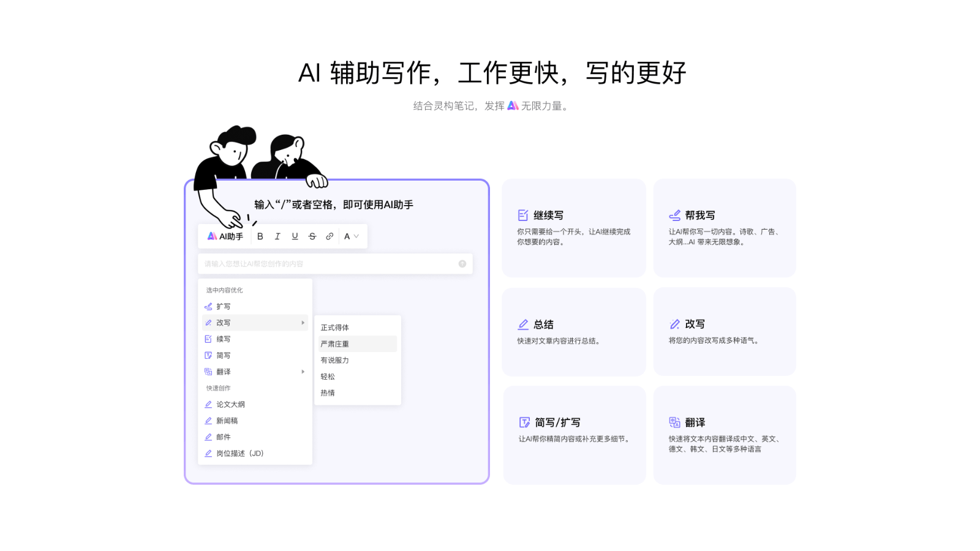Open the font color A dropdown

point(351,236)
